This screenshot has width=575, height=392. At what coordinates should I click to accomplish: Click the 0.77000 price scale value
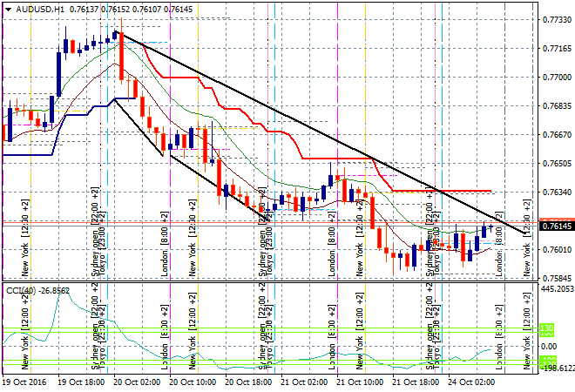(x=557, y=78)
